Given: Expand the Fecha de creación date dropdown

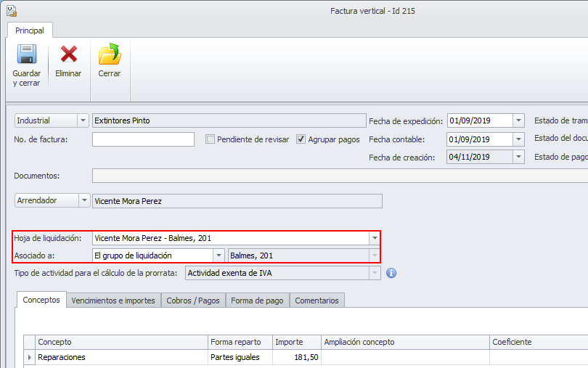Looking at the screenshot, I should pos(518,157).
